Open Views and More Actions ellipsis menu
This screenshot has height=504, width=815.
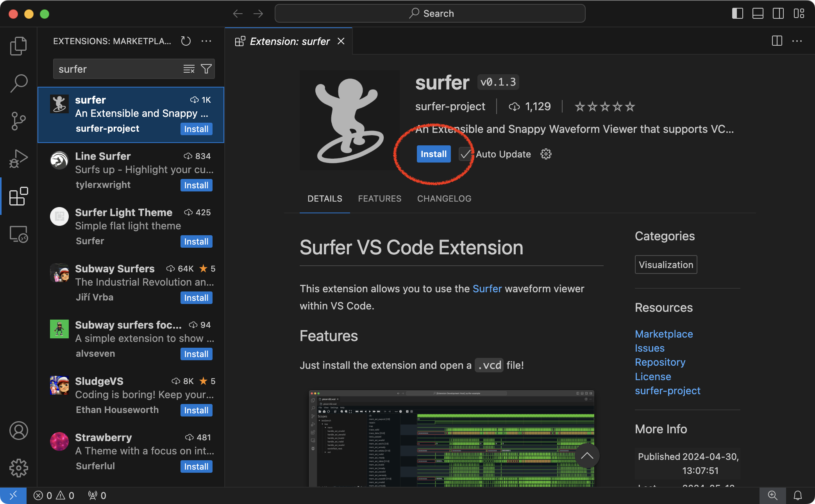coord(206,41)
